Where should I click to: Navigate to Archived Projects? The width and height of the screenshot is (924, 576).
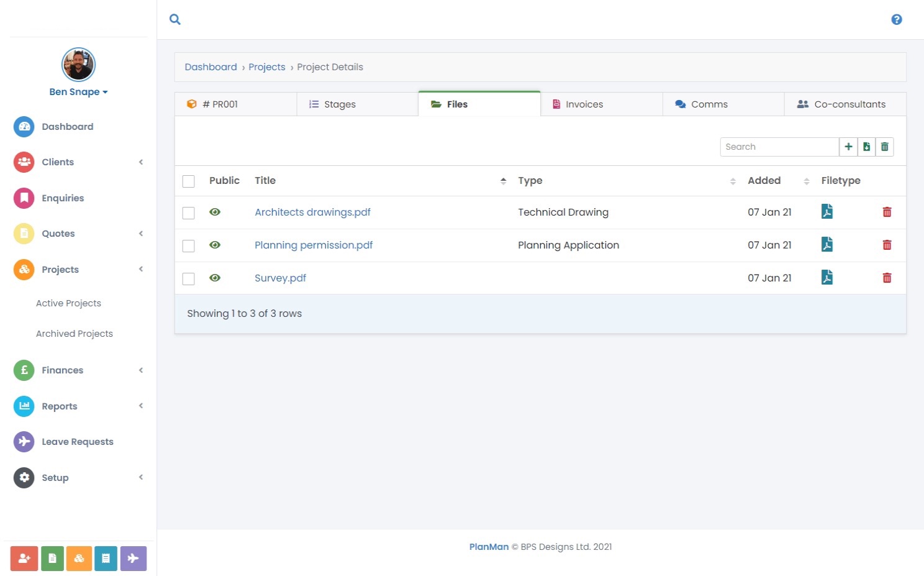[x=74, y=334]
